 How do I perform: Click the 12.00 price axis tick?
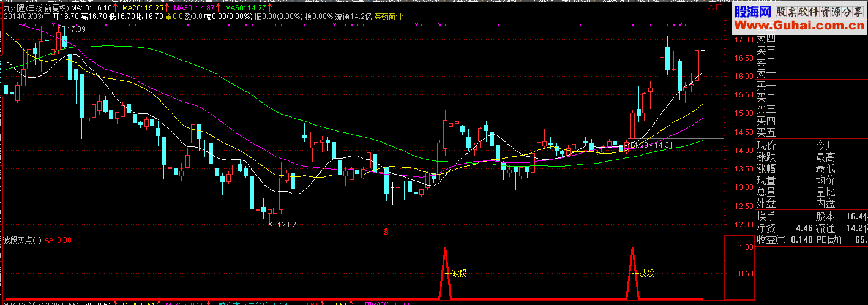click(x=744, y=225)
